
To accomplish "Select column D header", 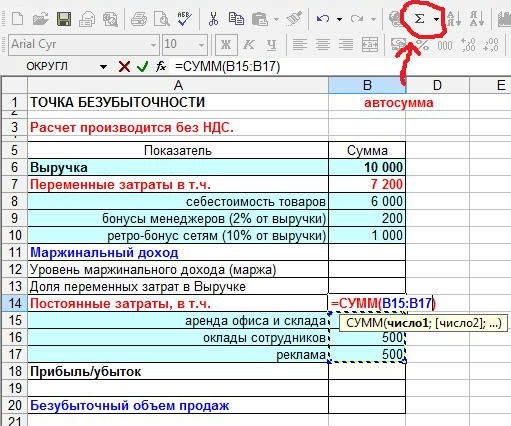I will click(x=437, y=85).
